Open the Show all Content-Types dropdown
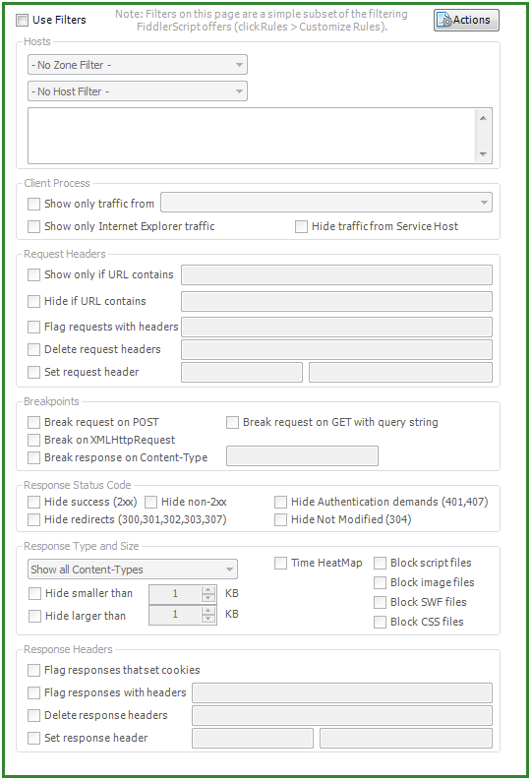 [133, 570]
